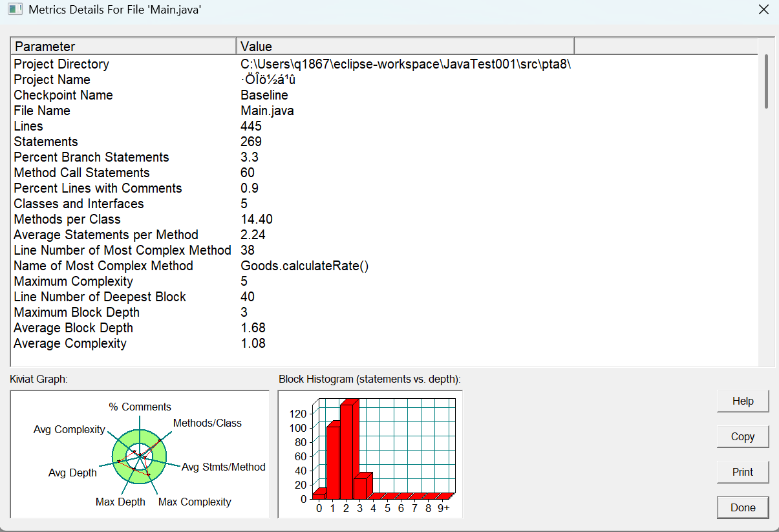Image resolution: width=779 pixels, height=532 pixels.
Task: Click the Main.java value
Action: 267,111
